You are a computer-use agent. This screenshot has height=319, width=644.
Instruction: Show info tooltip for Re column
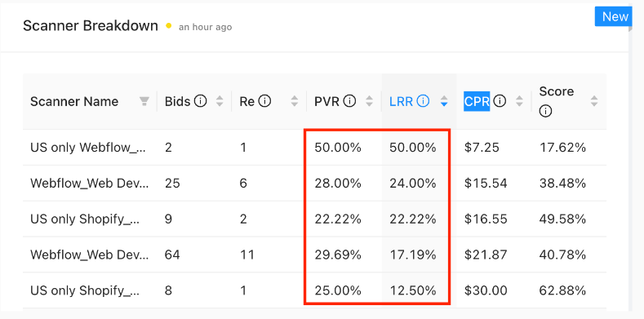[x=264, y=101]
